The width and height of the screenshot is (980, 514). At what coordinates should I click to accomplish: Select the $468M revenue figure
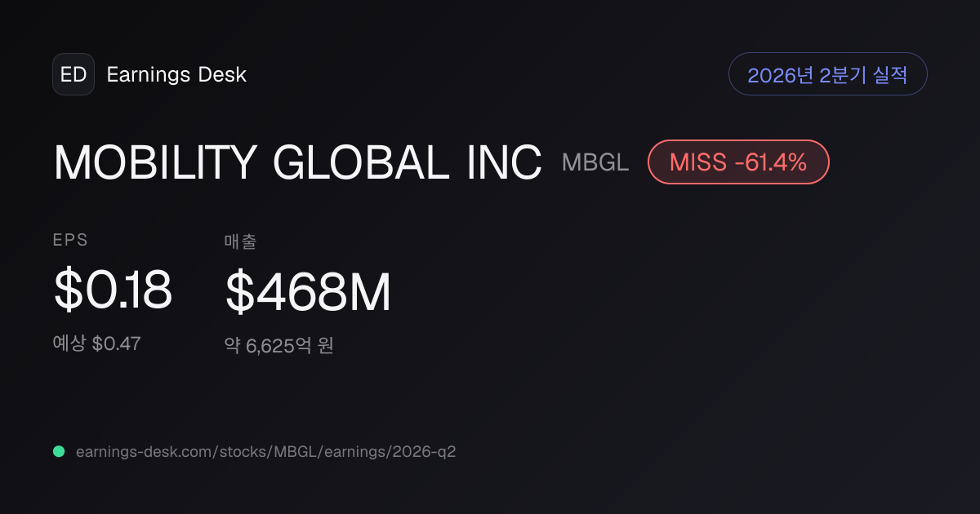coord(309,291)
